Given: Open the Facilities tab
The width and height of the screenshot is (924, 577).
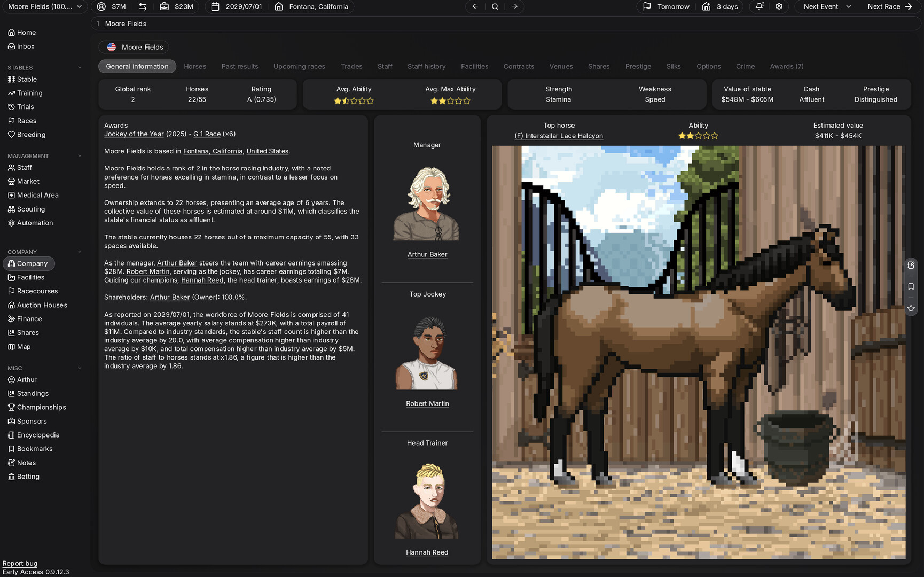Looking at the screenshot, I should tap(475, 66).
